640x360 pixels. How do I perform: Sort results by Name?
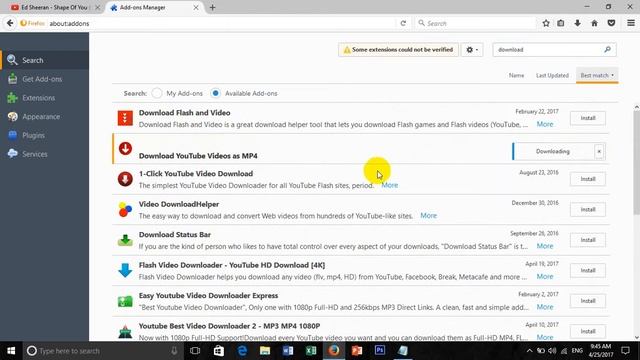click(x=516, y=75)
